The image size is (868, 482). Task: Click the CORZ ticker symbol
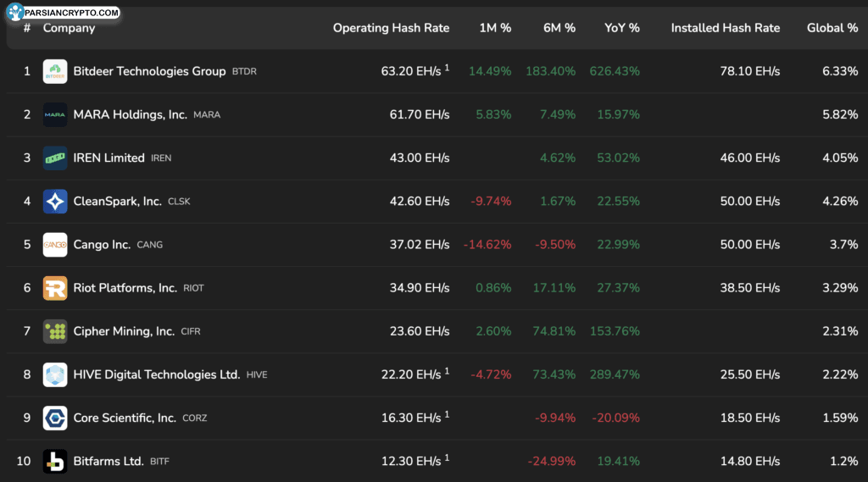[x=195, y=418]
